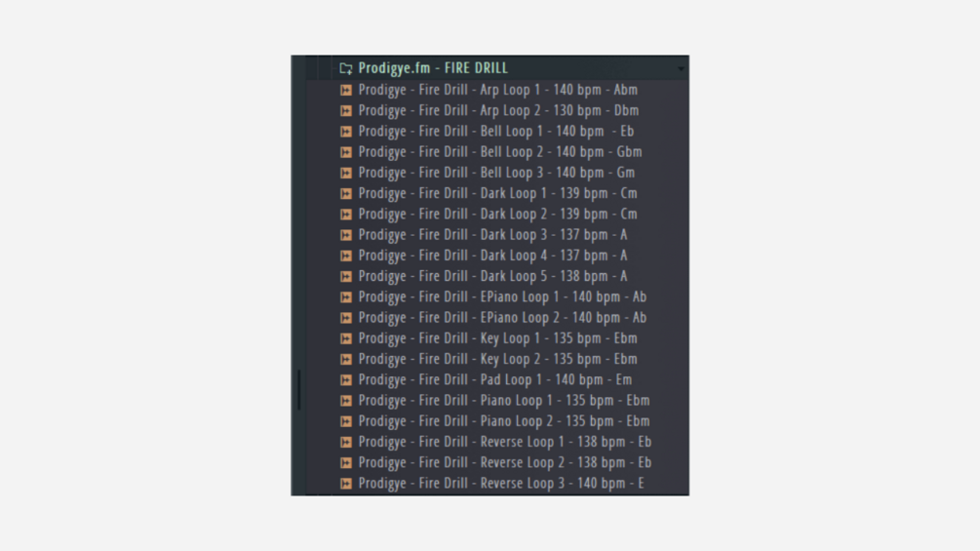Click the audio icon beside Dark Loop 5

click(345, 276)
